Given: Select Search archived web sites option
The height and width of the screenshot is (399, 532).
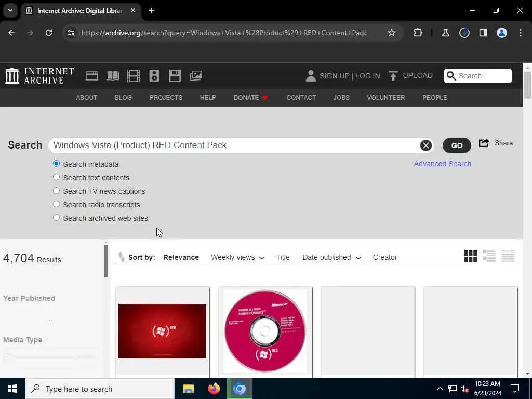Looking at the screenshot, I should click(56, 218).
